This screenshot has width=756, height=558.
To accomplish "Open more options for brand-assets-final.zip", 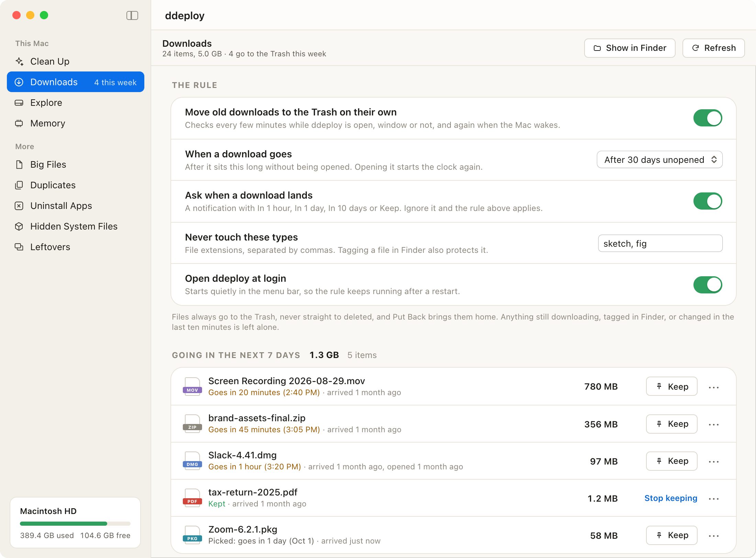I will pyautogui.click(x=714, y=424).
